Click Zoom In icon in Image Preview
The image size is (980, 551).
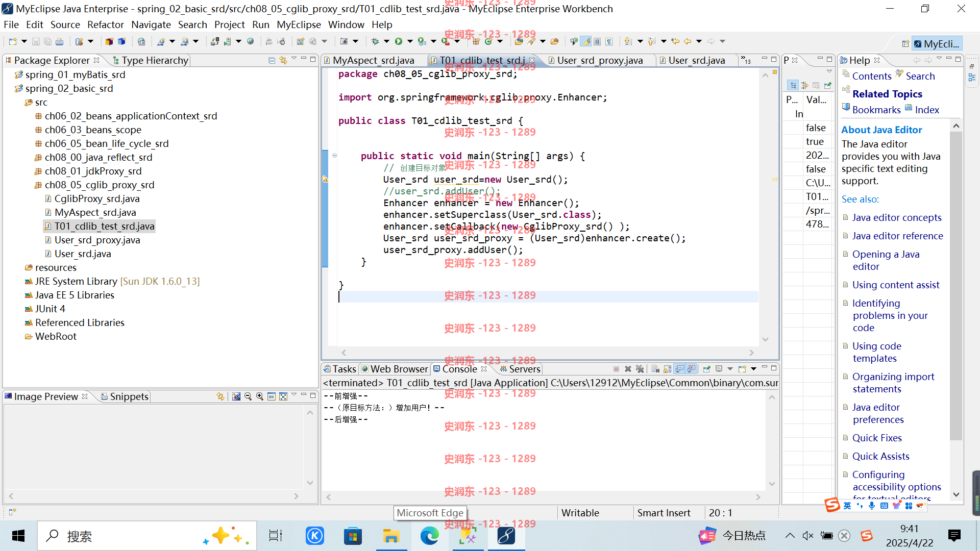pyautogui.click(x=260, y=396)
